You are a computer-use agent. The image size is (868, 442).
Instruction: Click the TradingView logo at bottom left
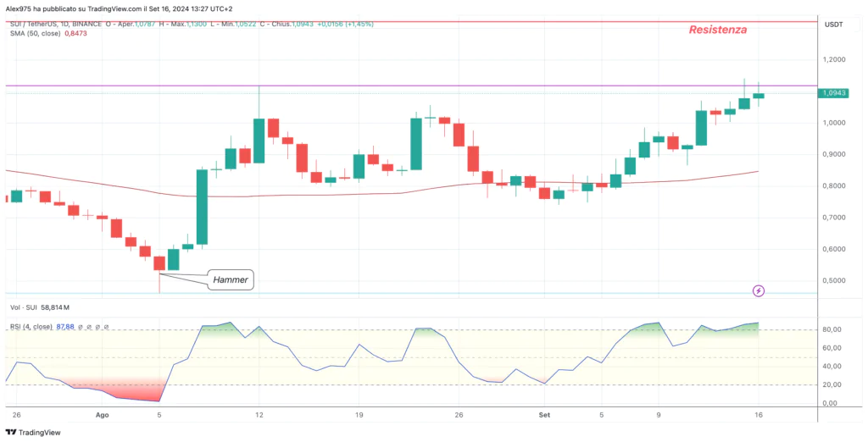tap(33, 433)
